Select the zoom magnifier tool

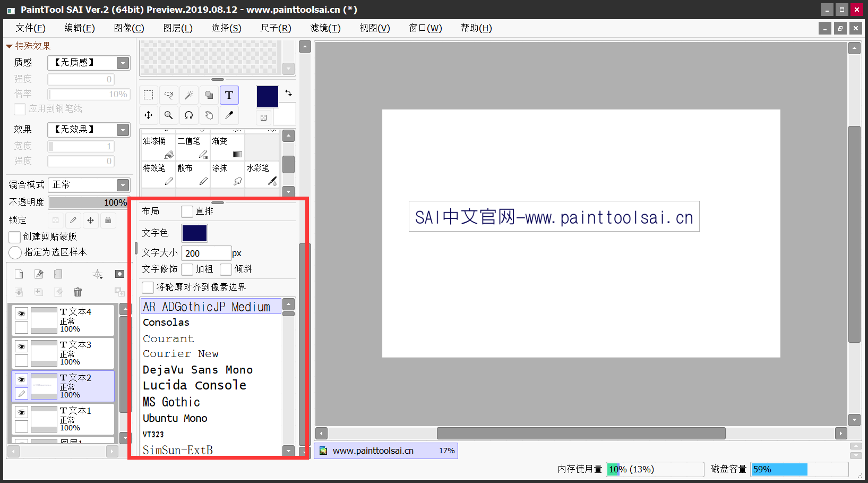169,115
